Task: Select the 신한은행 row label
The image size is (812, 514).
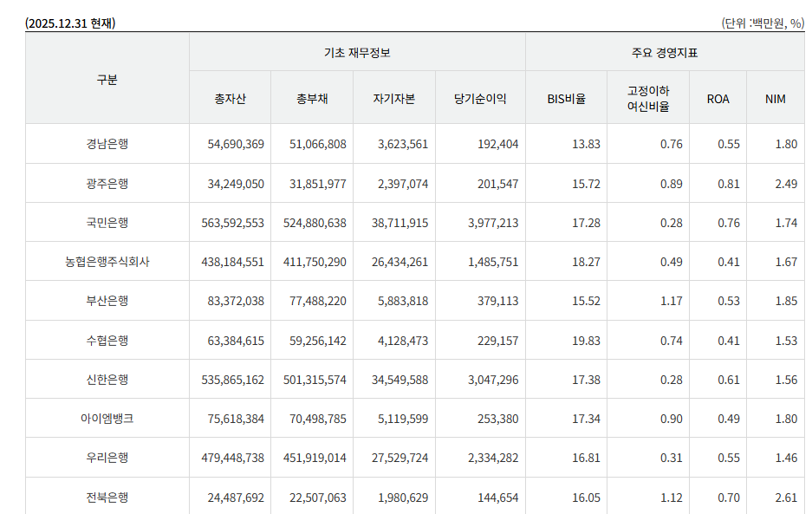Action: click(x=107, y=380)
